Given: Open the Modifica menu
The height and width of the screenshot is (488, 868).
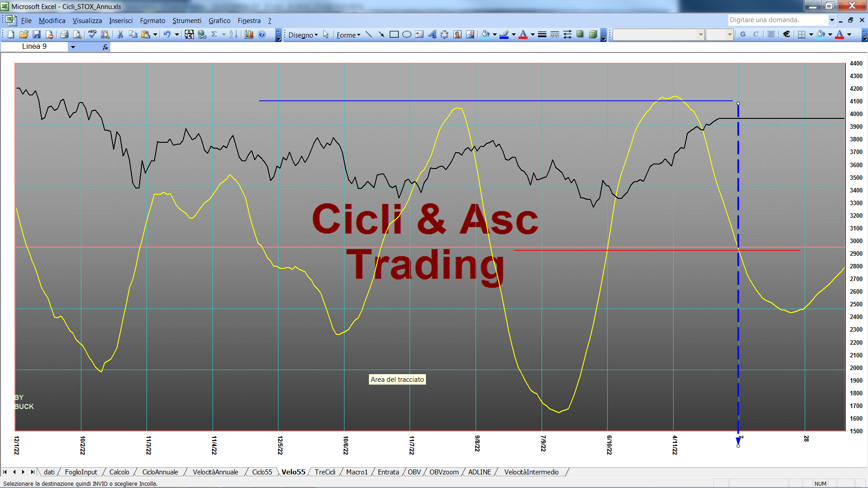Looking at the screenshot, I should 52,21.
